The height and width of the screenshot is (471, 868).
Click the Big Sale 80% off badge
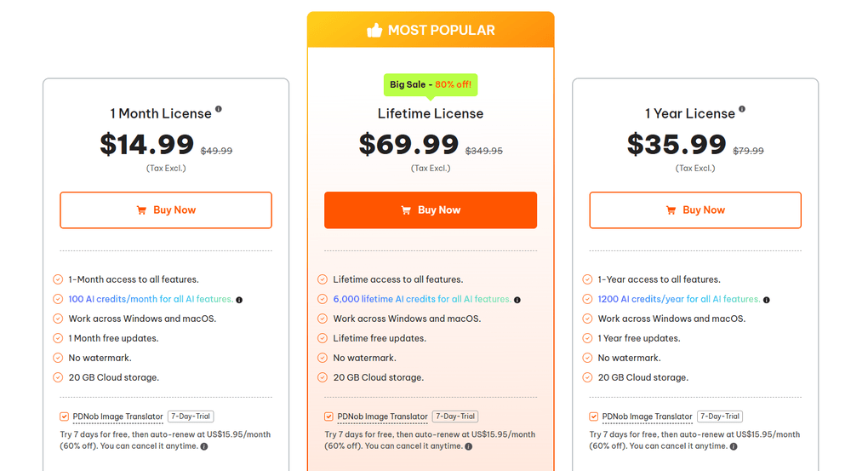click(431, 84)
